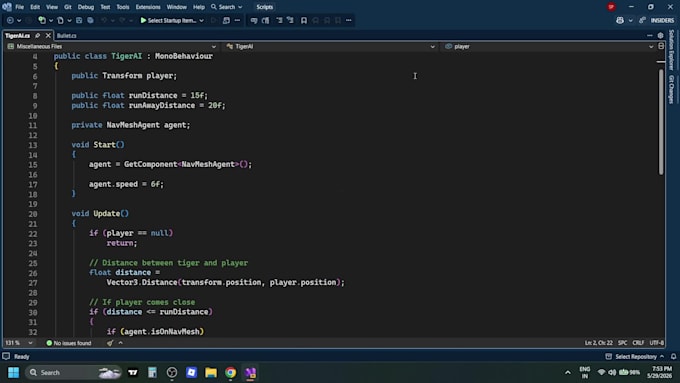Expand the Select Startup Item dropdown
Viewport: 680px width, 383px height.
[201, 20]
